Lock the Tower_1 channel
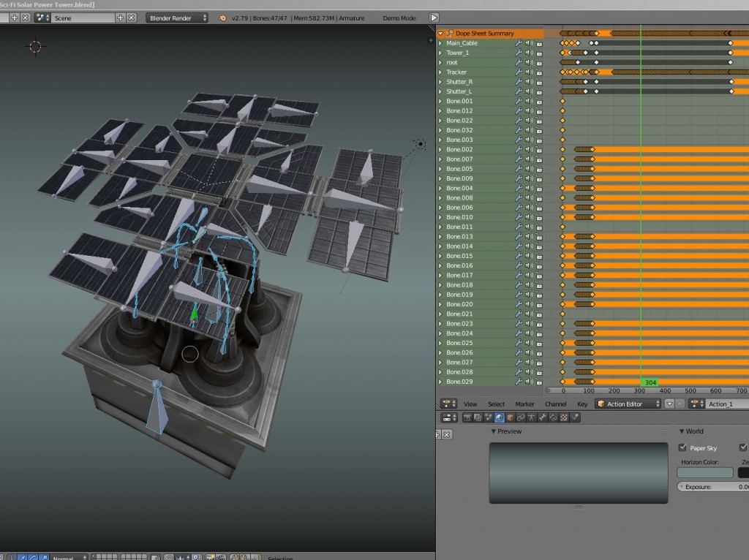749x560 pixels. point(538,53)
